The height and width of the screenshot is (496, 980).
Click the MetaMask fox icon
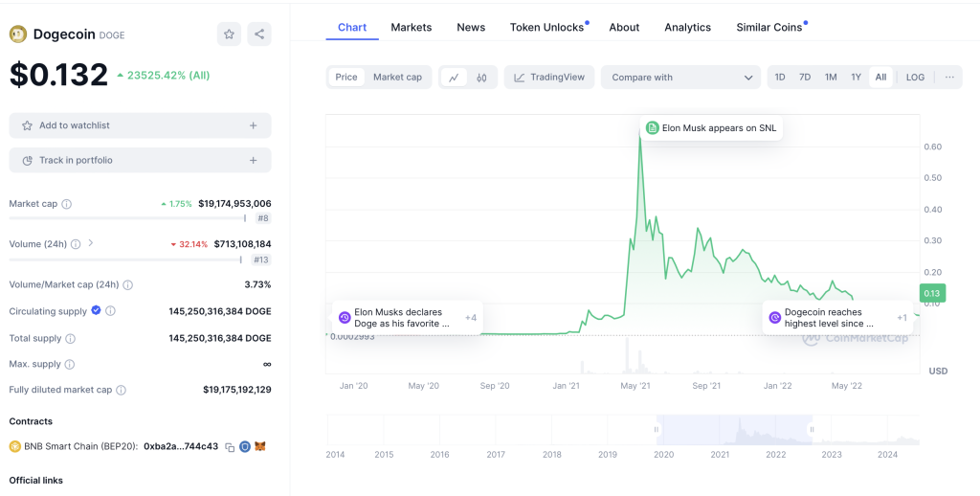point(259,447)
